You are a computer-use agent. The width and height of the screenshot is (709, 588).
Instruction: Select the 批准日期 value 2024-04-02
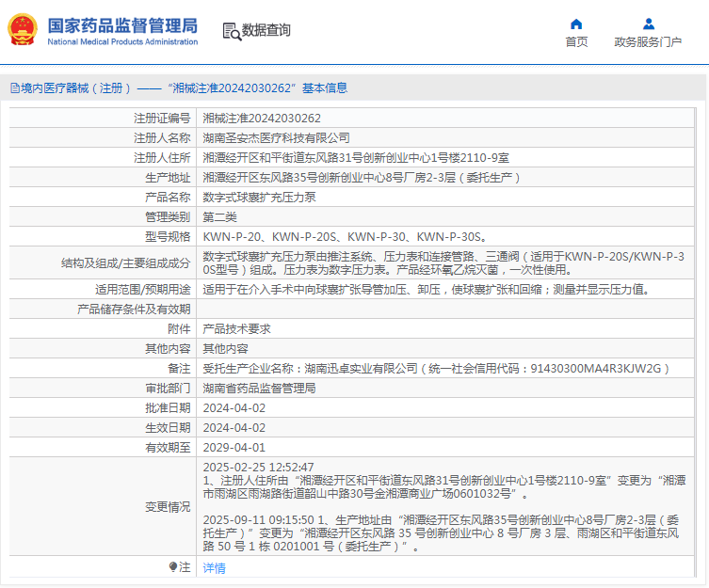[x=234, y=408]
